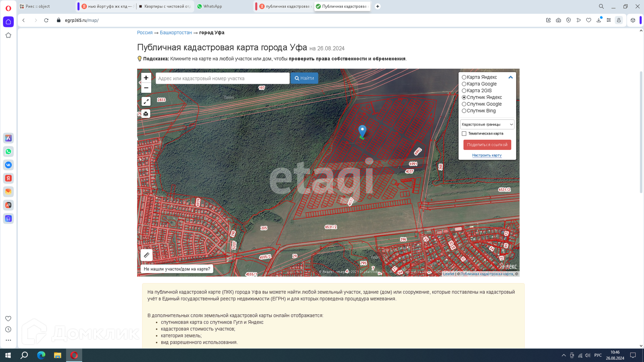Enable Тематическая карта checkbox
Image resolution: width=644 pixels, height=362 pixels.
(x=464, y=134)
